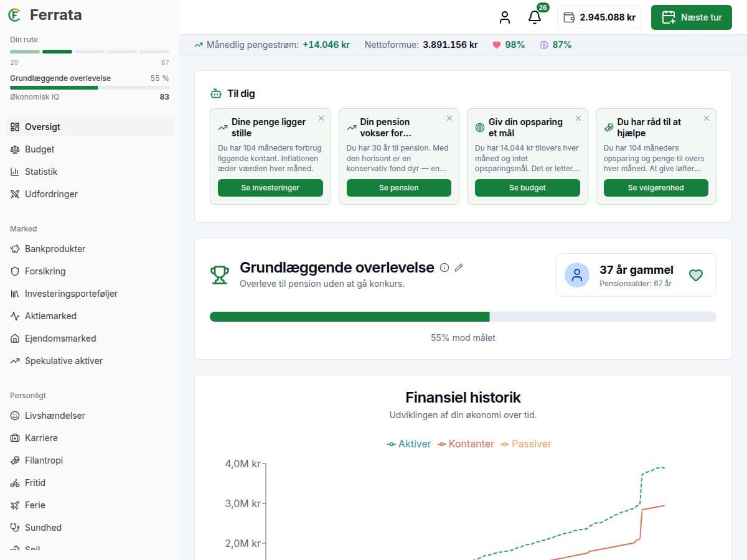This screenshot has height=560, width=747.
Task: Toggle the Kontanter legend series
Action: (466, 444)
